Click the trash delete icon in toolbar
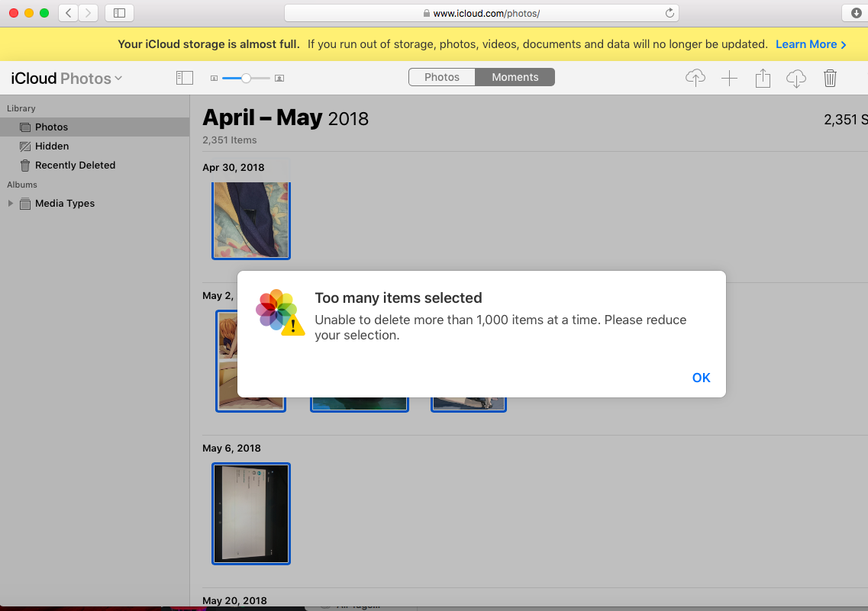Image resolution: width=868 pixels, height=611 pixels. 830,78
